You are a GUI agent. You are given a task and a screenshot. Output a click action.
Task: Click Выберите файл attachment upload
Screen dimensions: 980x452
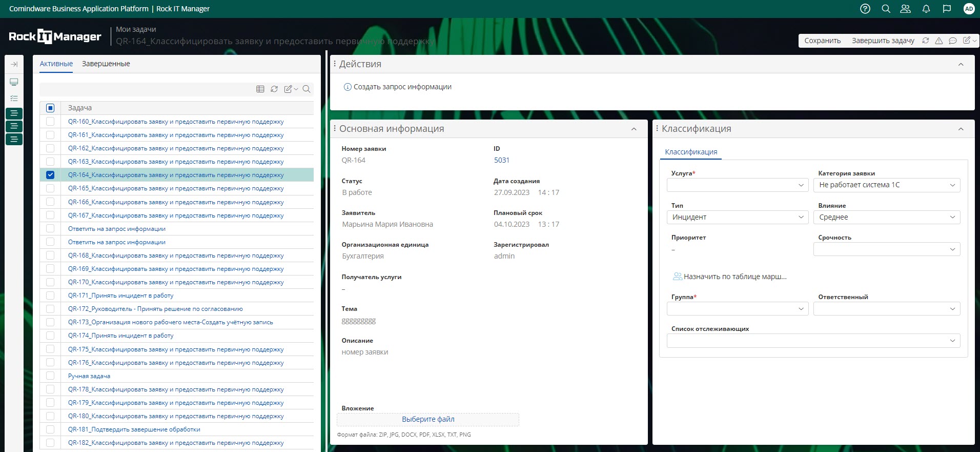[428, 419]
